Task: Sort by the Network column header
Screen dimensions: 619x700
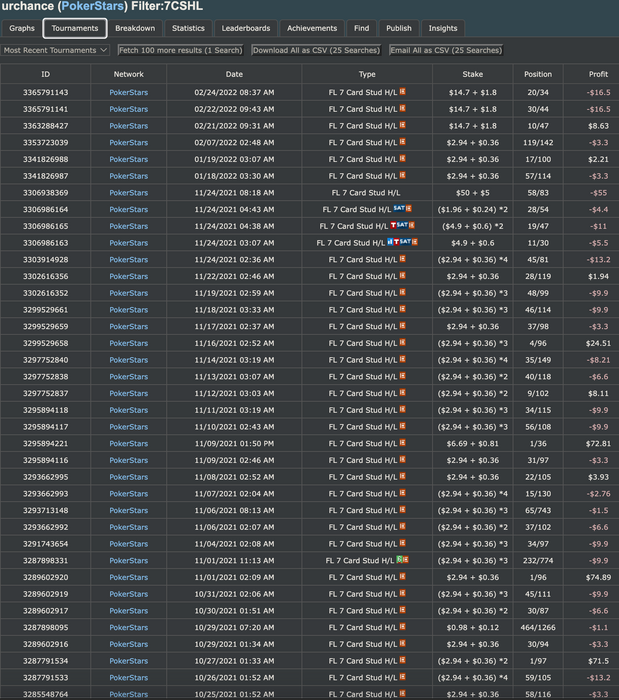Action: (129, 74)
